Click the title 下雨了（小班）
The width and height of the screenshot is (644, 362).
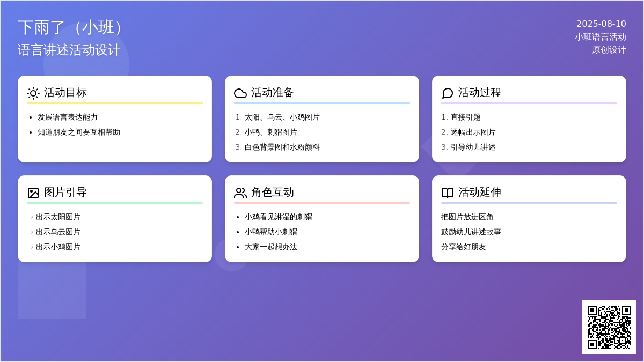pyautogui.click(x=70, y=27)
